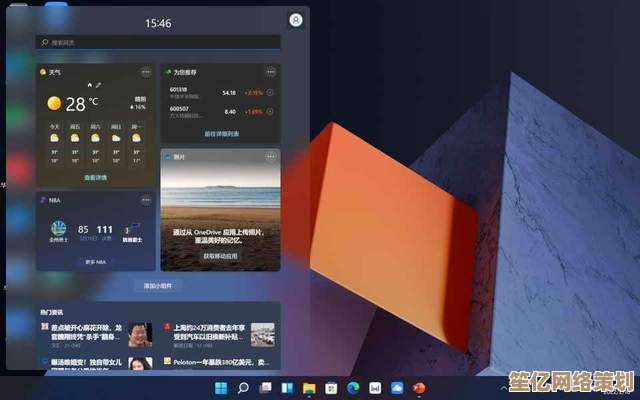Toggle the Widgets icon on the taskbar

(287, 387)
